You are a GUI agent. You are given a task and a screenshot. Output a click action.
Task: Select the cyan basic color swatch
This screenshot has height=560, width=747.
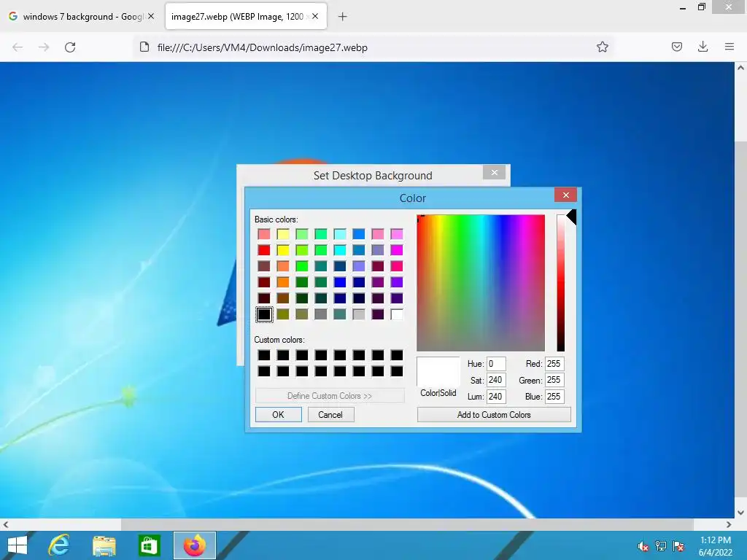point(340,250)
